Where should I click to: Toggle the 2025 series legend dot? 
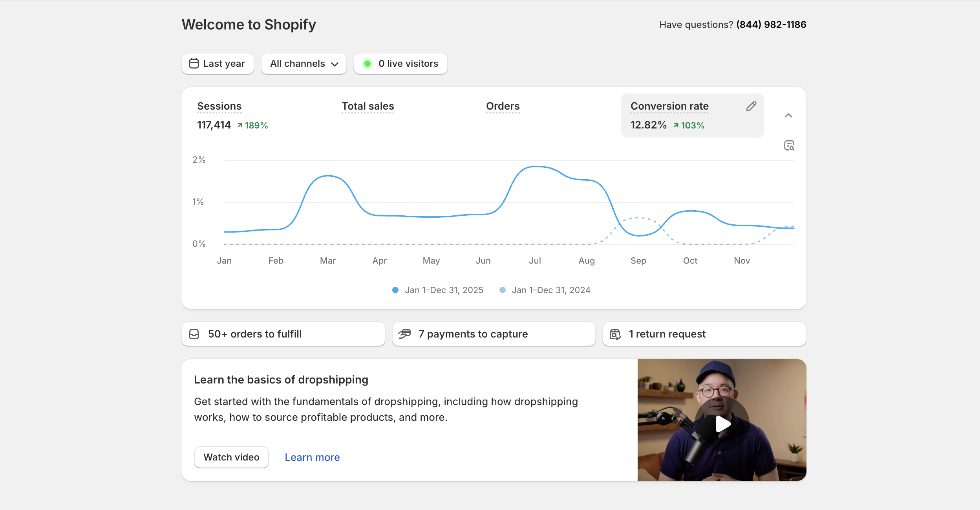point(395,290)
